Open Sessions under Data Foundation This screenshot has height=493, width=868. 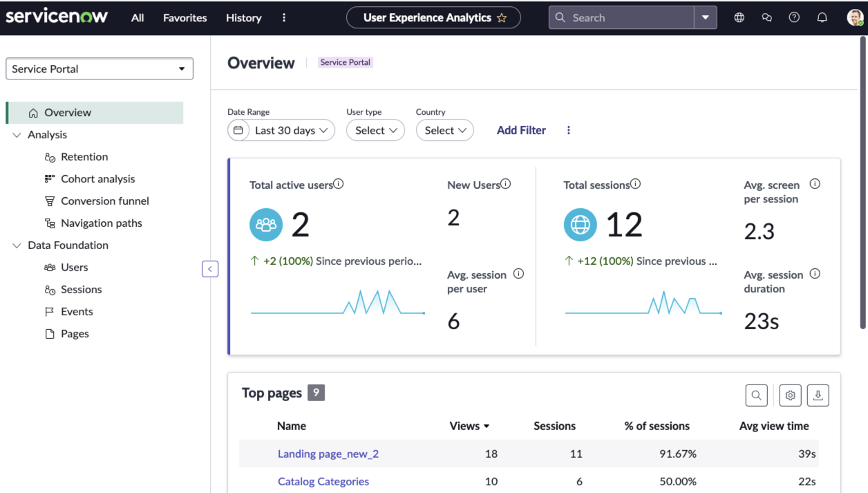81,290
